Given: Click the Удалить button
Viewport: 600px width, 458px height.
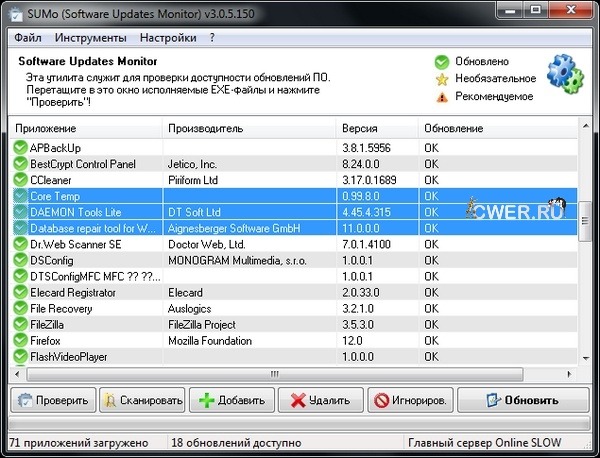Looking at the screenshot, I should 320,401.
